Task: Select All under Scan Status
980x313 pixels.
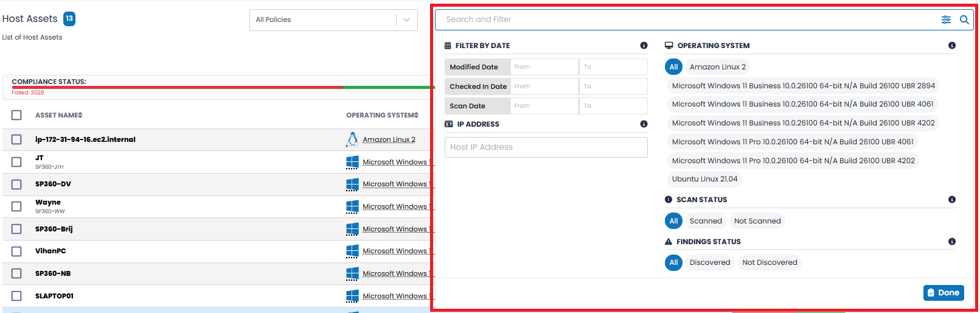Action: (673, 221)
